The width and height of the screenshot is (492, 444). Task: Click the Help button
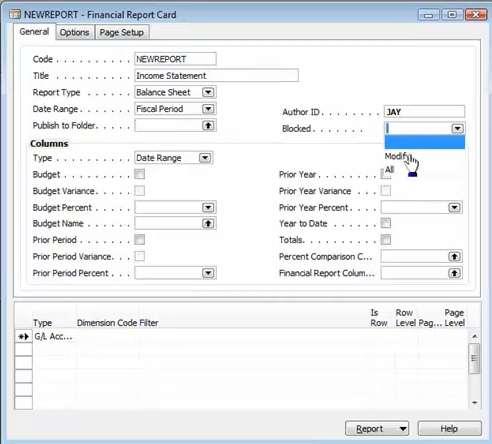pyautogui.click(x=449, y=428)
